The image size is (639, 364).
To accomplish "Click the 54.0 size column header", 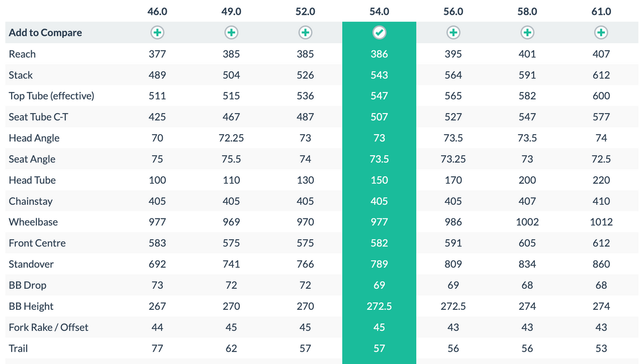I will click(379, 12).
